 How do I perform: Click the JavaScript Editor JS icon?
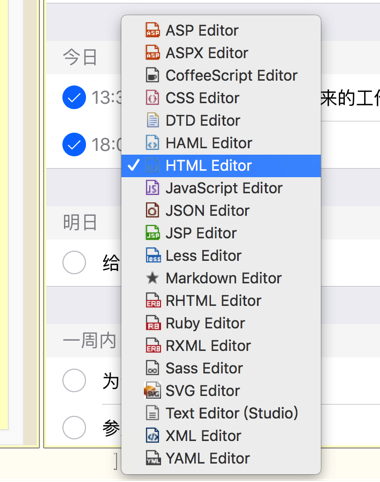pos(152,188)
